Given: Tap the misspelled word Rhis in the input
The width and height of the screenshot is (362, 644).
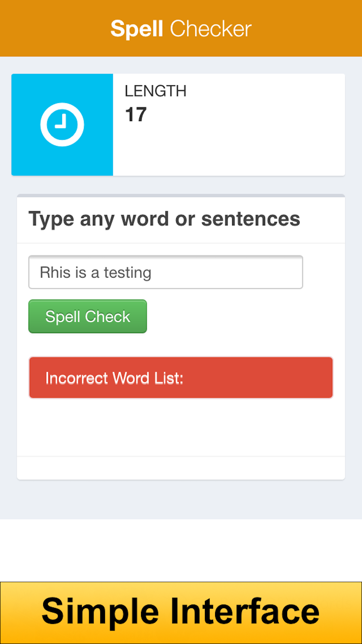Looking at the screenshot, I should coord(55,272).
